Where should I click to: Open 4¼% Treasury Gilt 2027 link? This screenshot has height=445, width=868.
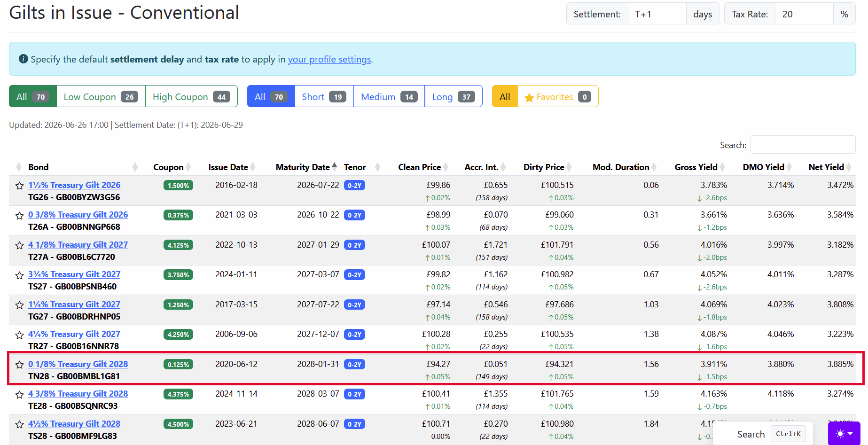[74, 334]
